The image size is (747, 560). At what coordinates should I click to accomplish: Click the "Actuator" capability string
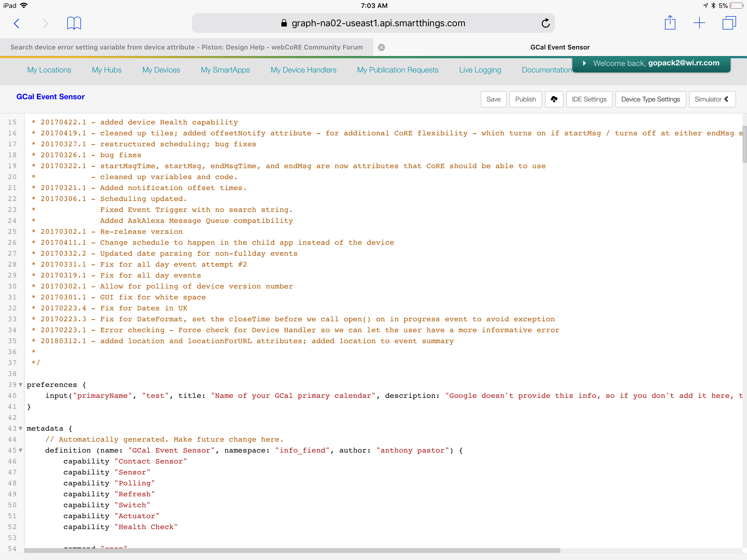point(137,516)
